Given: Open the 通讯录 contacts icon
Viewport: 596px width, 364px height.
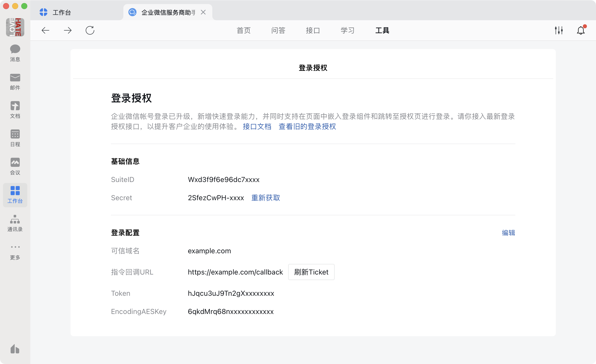Looking at the screenshot, I should (15, 222).
